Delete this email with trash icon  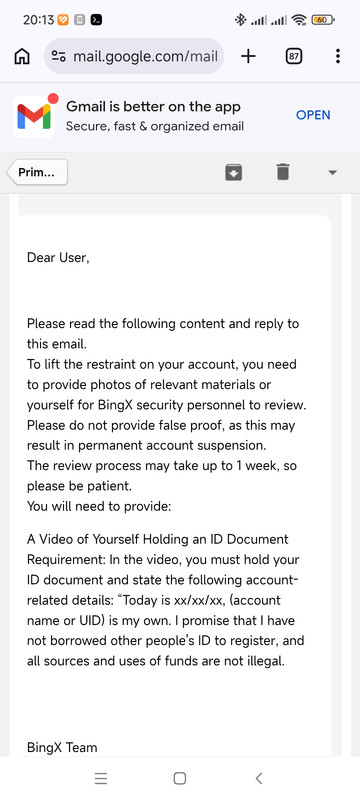click(x=283, y=172)
